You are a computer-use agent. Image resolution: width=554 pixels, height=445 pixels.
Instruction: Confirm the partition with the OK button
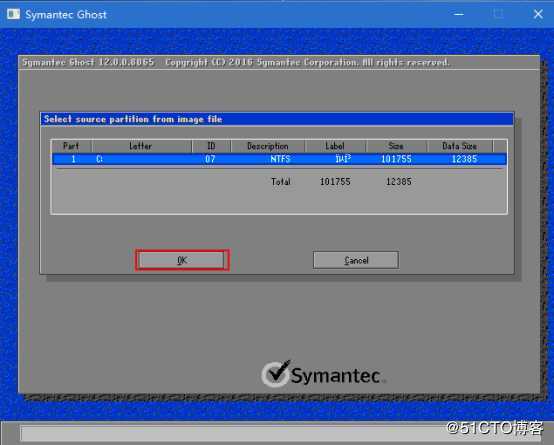[182, 260]
